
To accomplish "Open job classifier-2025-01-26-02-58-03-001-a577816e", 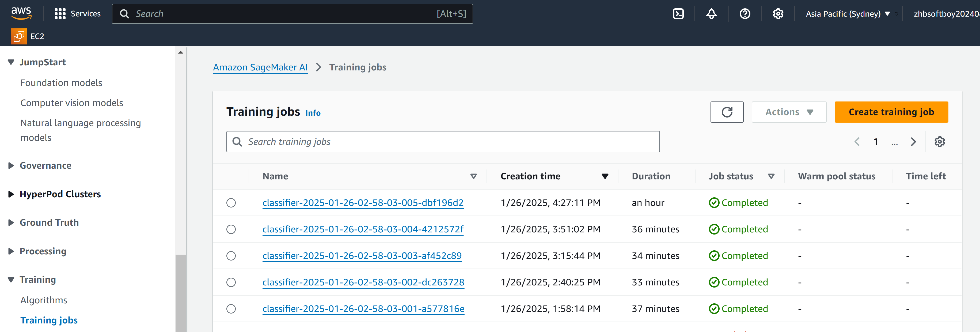I will pyautogui.click(x=363, y=309).
